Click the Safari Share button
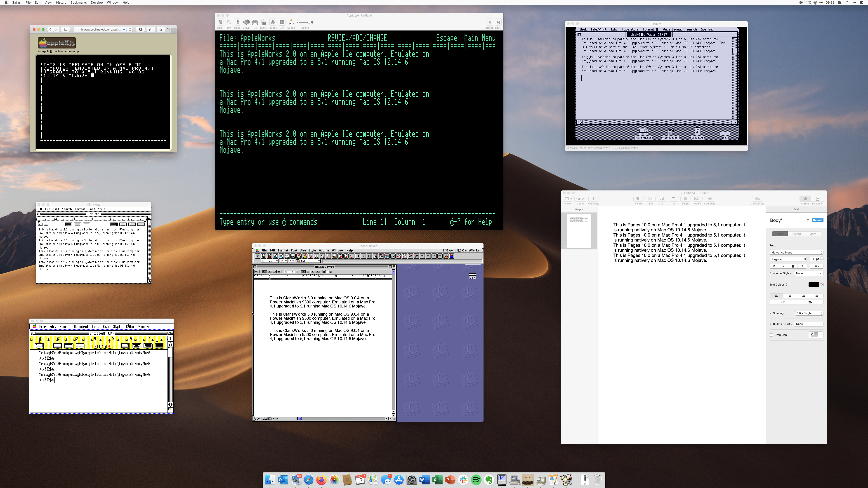This screenshot has width=868, height=488. click(x=151, y=29)
